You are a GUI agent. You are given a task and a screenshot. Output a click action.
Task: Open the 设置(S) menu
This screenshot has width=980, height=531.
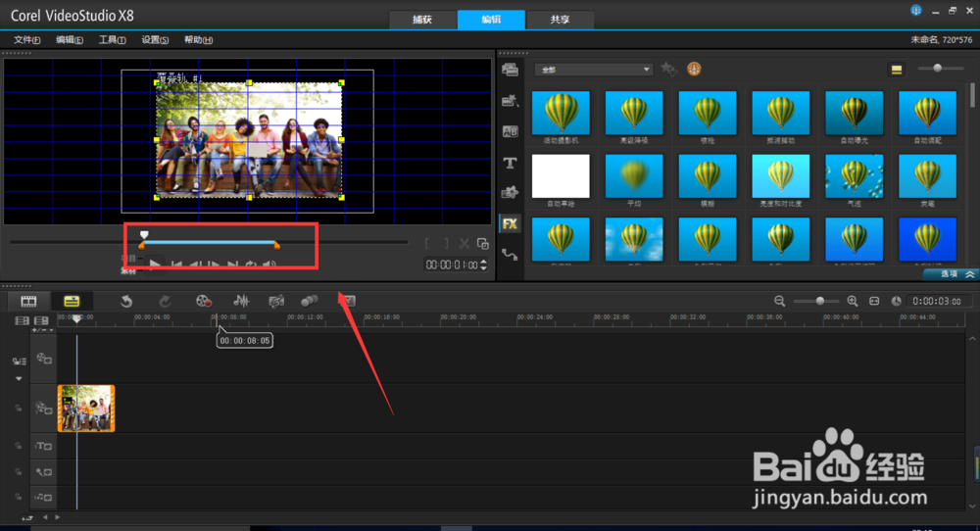(x=155, y=40)
